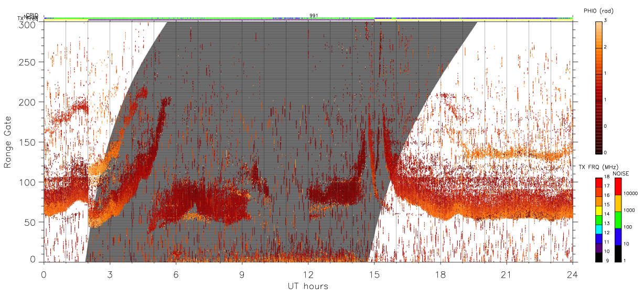Pick the green swatch in TX FRQ legend
This screenshot has width=644, height=297.
pos(599,220)
